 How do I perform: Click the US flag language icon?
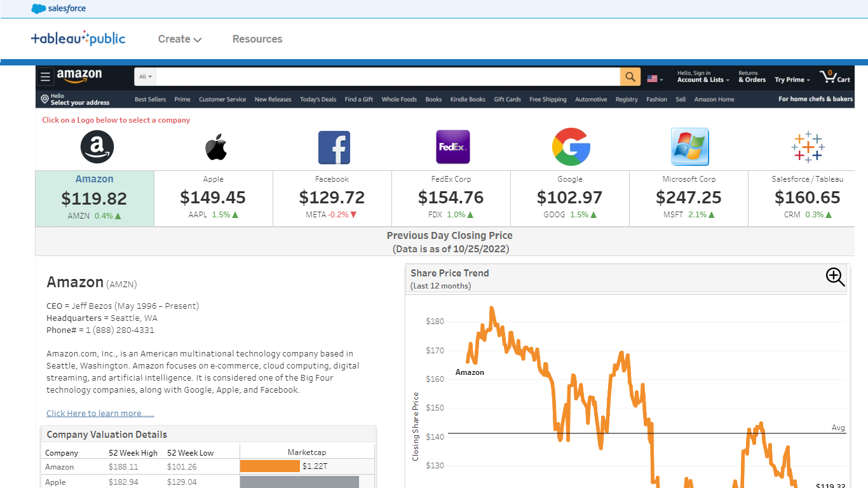pyautogui.click(x=653, y=79)
